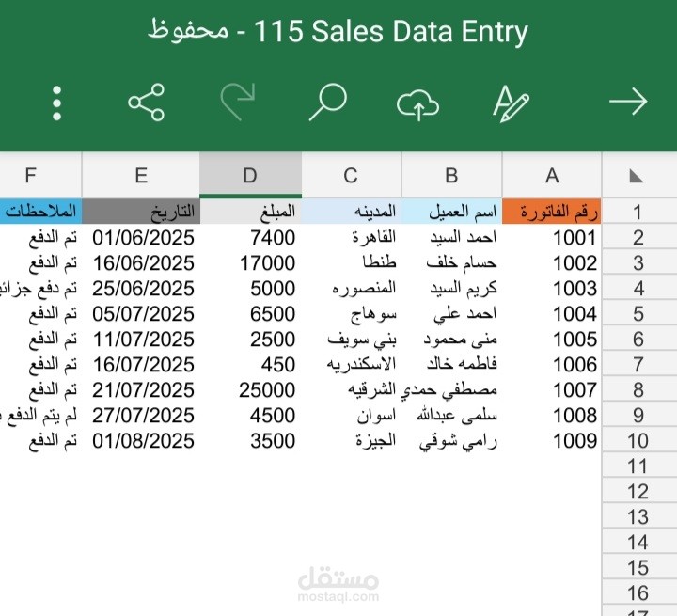
Task: Tap the right arrow icon
Action: point(628,102)
